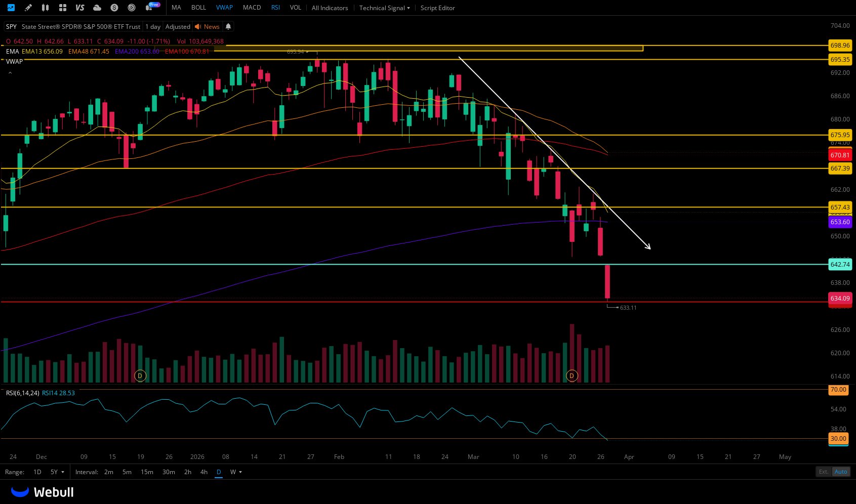The height and width of the screenshot is (504, 856).
Task: Click the EMA100 670.81 legend value
Action: 187,51
